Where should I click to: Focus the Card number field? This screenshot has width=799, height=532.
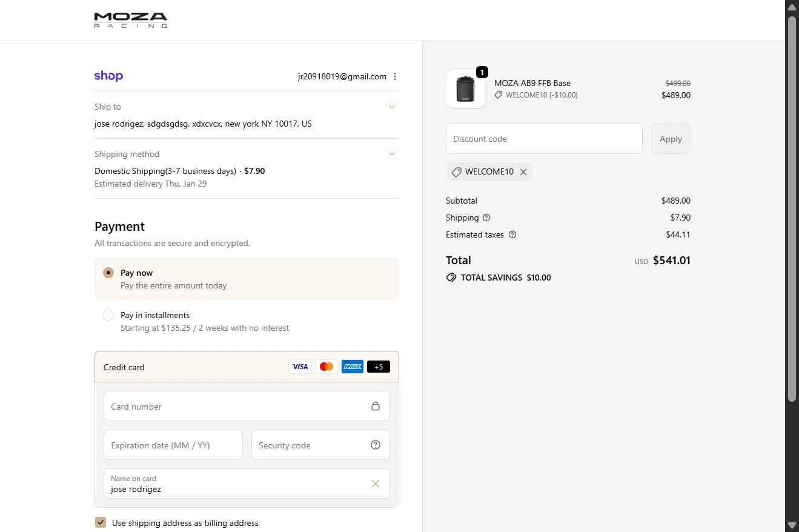[x=247, y=407]
